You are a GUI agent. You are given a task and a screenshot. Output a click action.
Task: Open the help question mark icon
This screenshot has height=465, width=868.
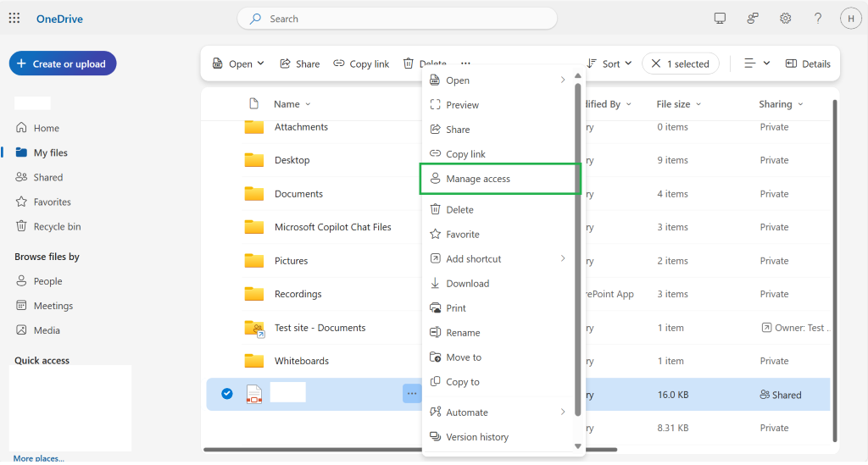click(x=818, y=19)
